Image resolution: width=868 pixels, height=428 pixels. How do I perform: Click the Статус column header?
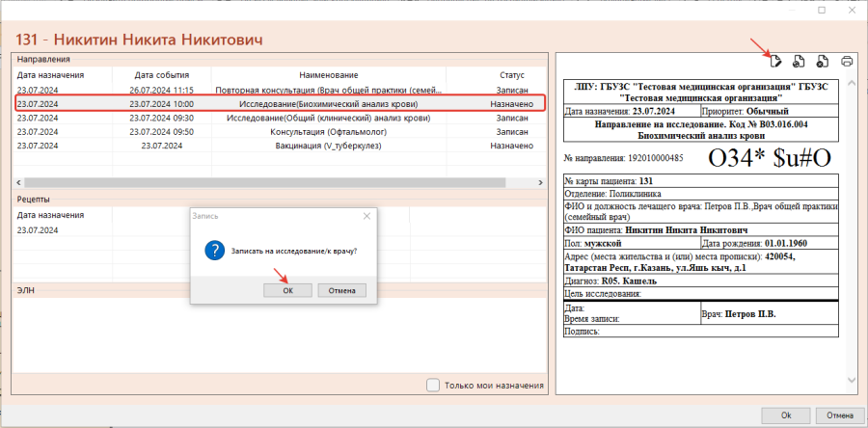pos(511,75)
